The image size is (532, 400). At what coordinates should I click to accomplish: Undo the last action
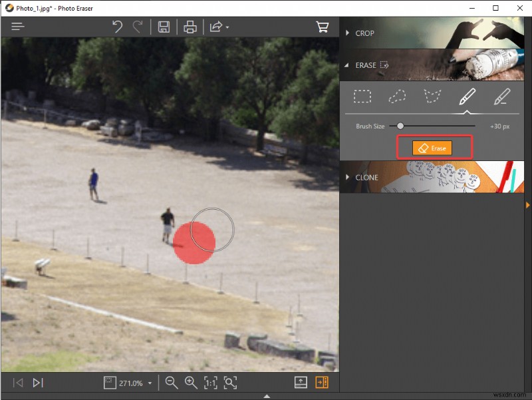tap(118, 27)
